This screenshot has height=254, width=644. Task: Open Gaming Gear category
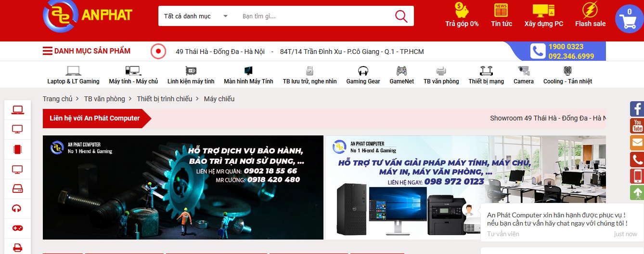pyautogui.click(x=363, y=76)
